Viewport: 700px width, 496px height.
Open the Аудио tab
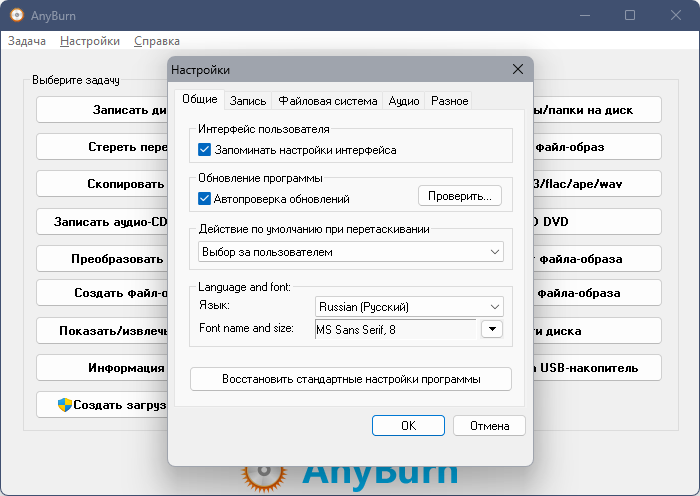click(404, 101)
